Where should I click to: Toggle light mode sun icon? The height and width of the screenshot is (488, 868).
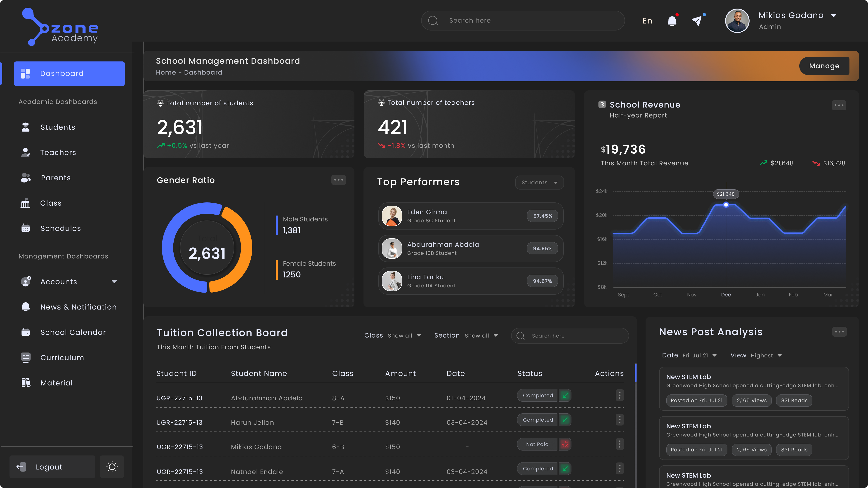[112, 467]
